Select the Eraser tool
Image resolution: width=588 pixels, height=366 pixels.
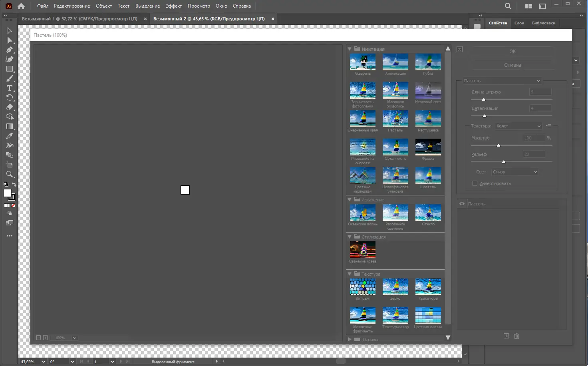click(x=10, y=107)
